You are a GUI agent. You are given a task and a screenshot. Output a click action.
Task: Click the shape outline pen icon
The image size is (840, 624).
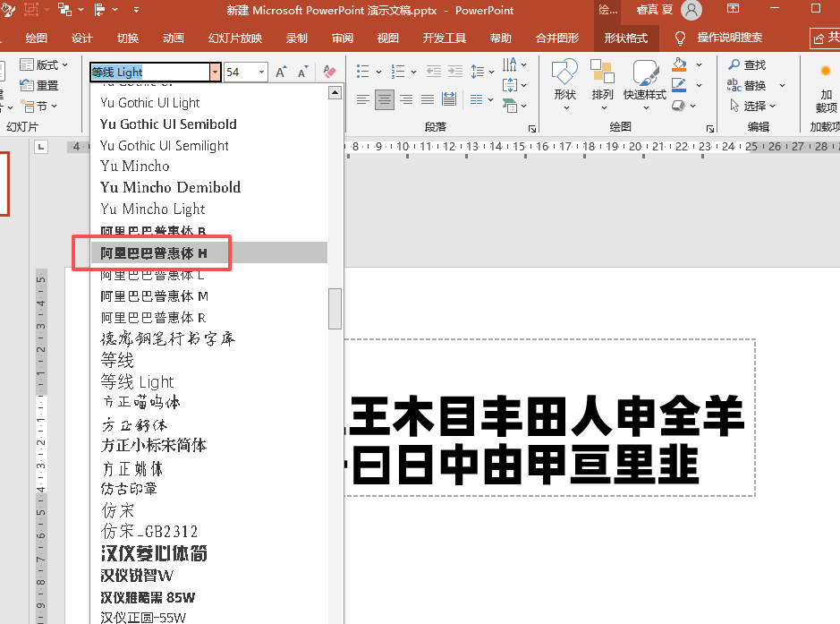tap(679, 85)
